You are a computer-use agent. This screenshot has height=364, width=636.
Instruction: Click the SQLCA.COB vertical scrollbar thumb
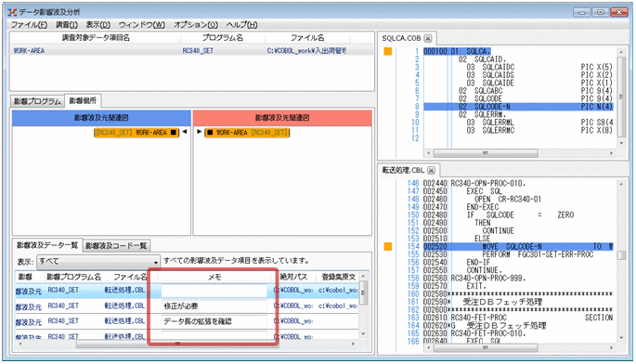[621, 97]
